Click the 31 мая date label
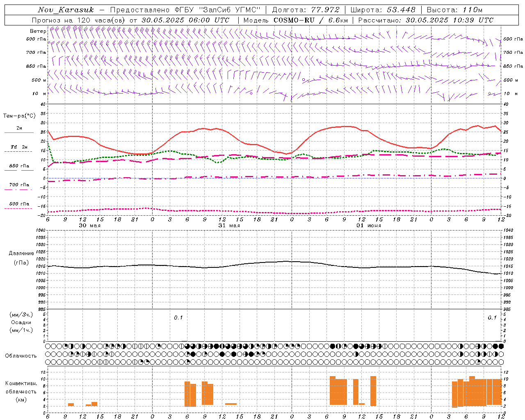Viewport: 525px width, 420px height. click(229, 226)
